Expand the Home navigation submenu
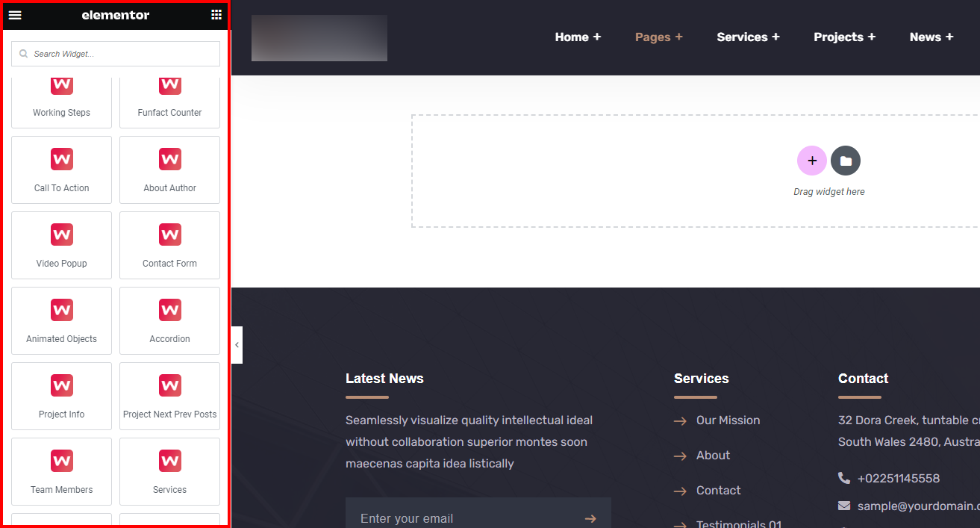 578,37
